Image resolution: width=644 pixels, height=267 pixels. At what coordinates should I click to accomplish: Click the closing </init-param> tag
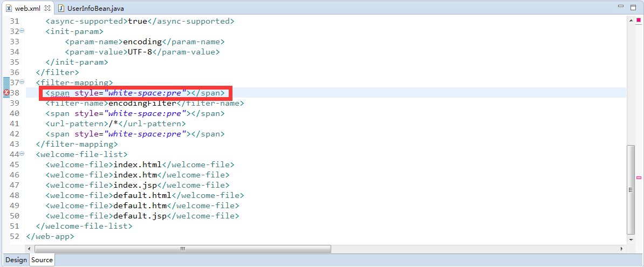(77, 62)
